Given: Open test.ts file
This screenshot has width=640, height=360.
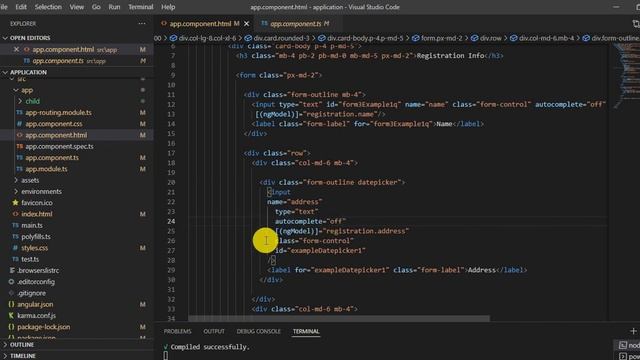Looking at the screenshot, I should click(30, 259).
